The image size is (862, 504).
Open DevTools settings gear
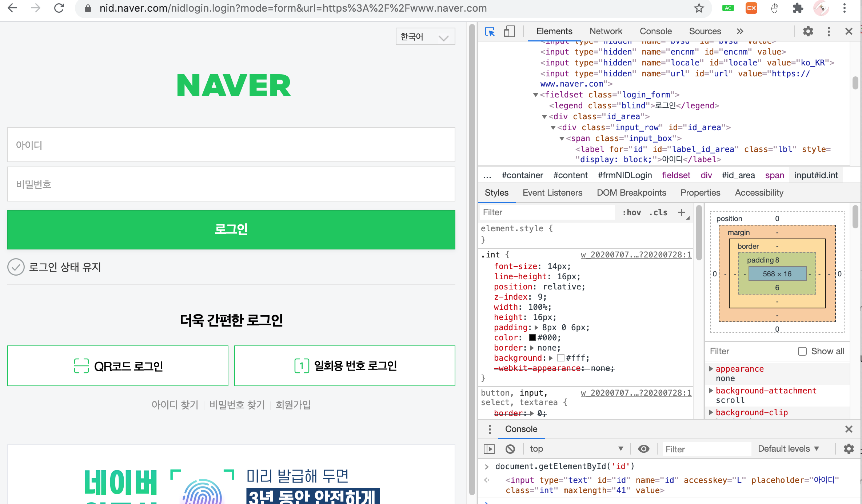[x=808, y=32]
